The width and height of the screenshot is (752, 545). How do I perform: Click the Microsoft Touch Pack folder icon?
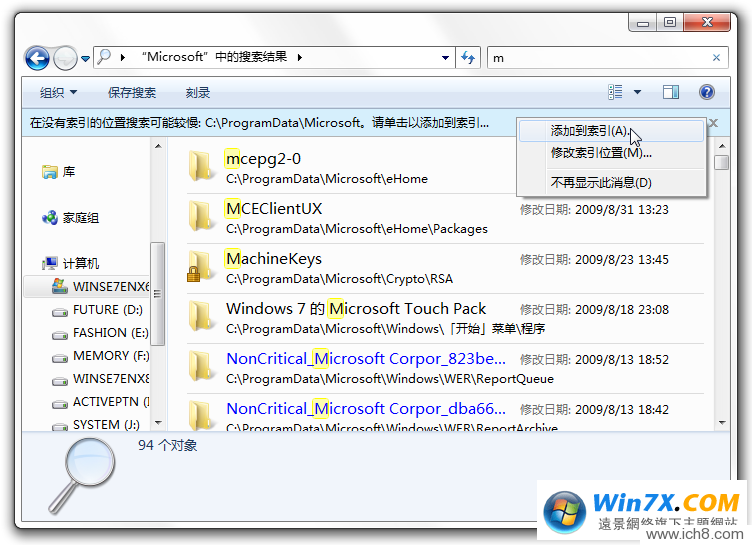pyautogui.click(x=201, y=316)
